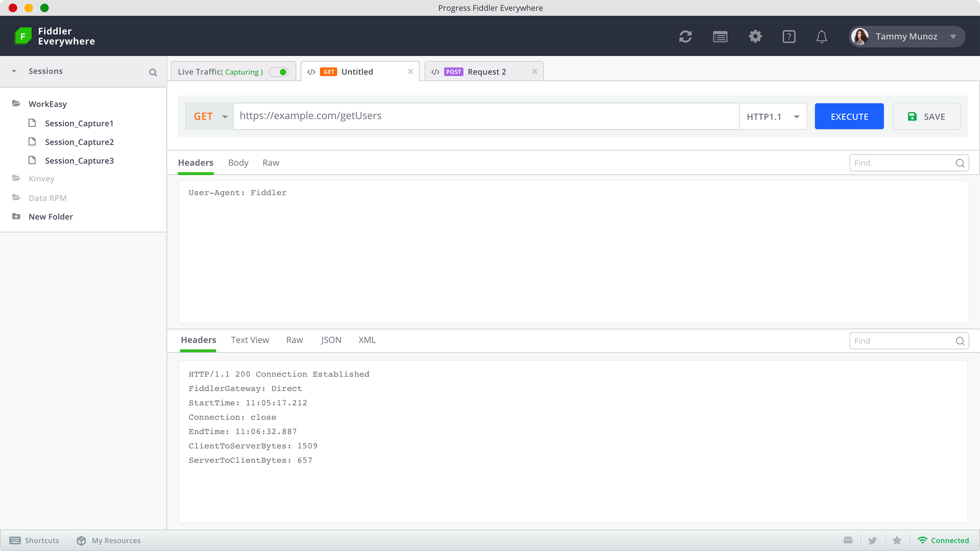Click the email envelope icon in status bar
Screen dimensions: 980x551
[847, 540]
